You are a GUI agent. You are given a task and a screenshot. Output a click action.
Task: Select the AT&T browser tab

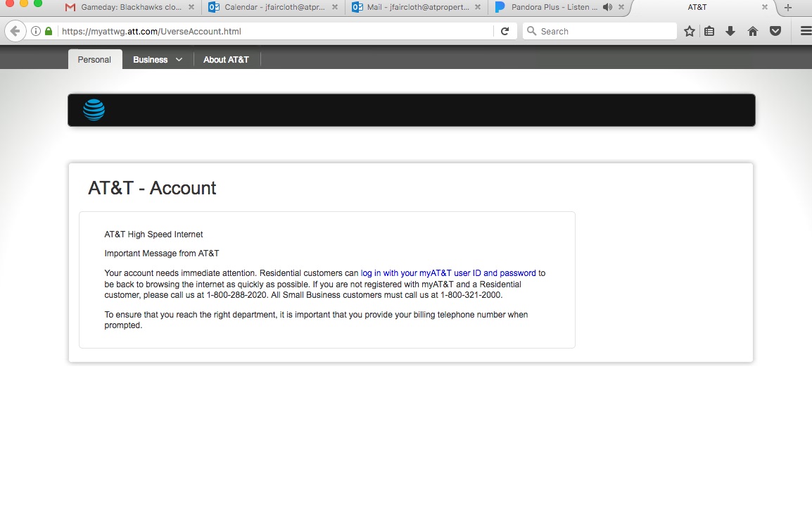coord(697,7)
